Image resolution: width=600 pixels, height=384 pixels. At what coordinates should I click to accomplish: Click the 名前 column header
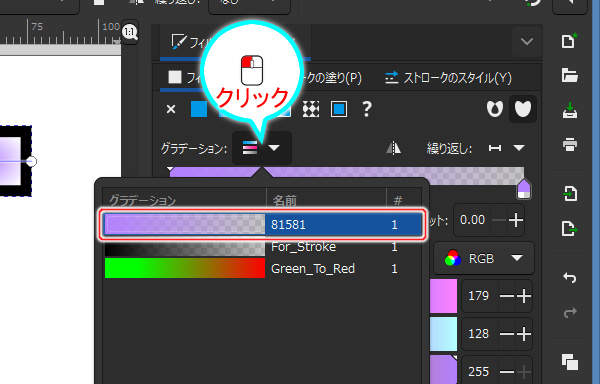tap(285, 200)
